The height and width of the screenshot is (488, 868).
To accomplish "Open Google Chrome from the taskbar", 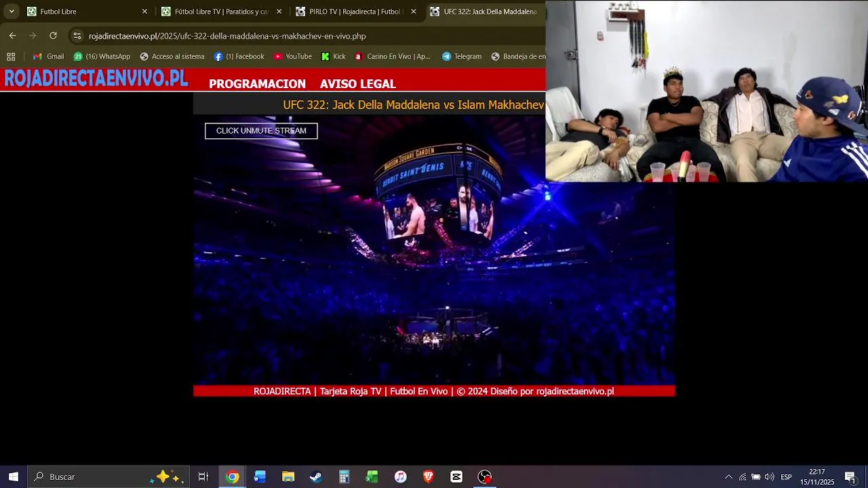I will click(x=232, y=476).
